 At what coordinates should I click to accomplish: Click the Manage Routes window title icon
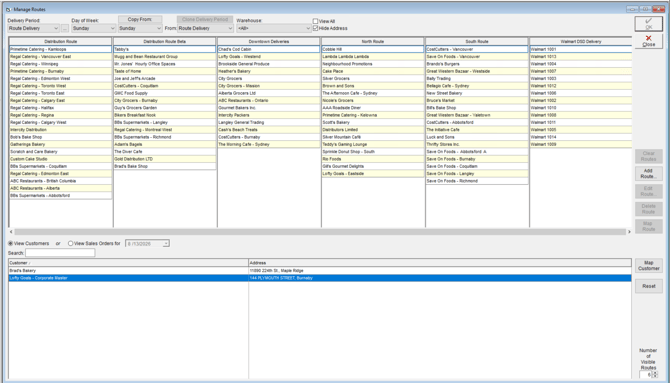[x=8, y=9]
